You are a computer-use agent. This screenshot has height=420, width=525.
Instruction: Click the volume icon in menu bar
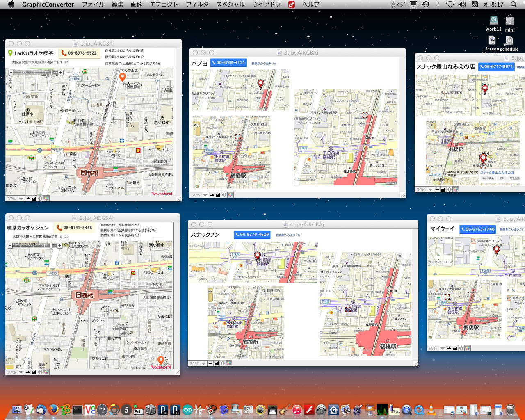(x=462, y=4)
